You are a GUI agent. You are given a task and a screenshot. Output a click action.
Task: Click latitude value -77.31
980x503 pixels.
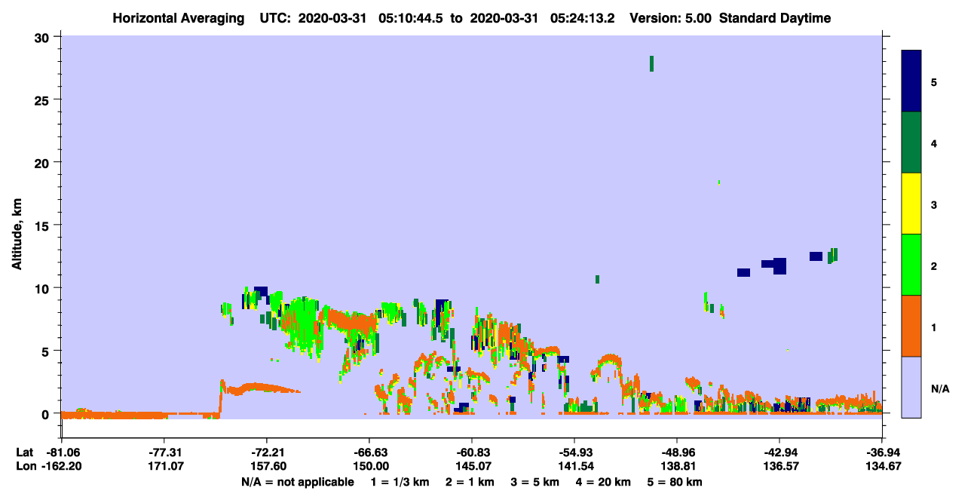164,452
